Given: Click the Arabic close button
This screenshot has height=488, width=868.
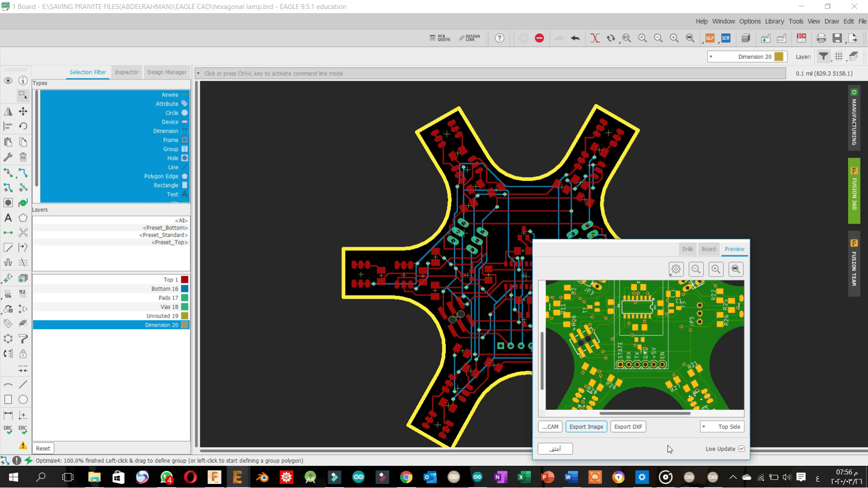Looking at the screenshot, I should pos(555,449).
